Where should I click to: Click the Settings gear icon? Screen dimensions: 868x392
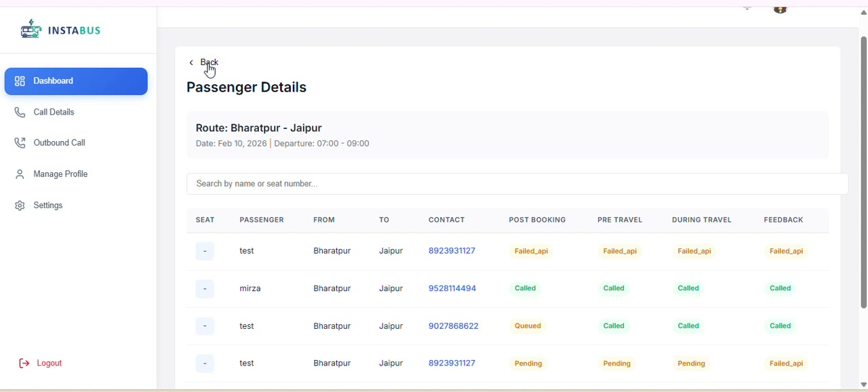pyautogui.click(x=20, y=205)
